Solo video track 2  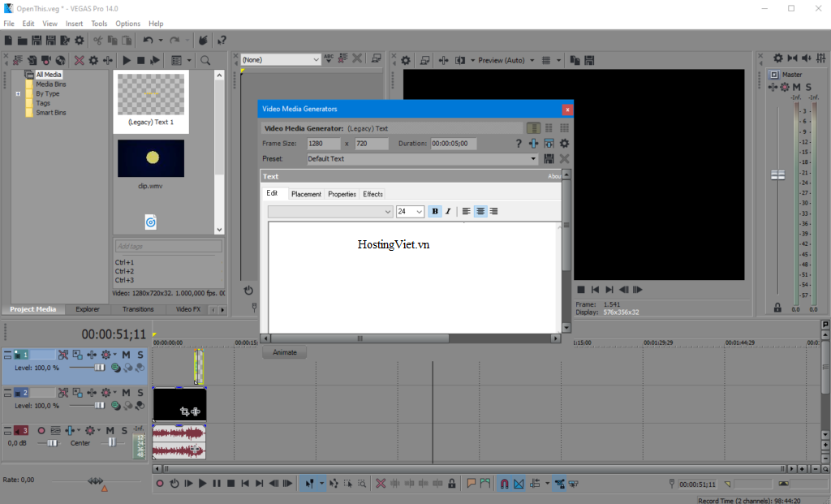(140, 393)
